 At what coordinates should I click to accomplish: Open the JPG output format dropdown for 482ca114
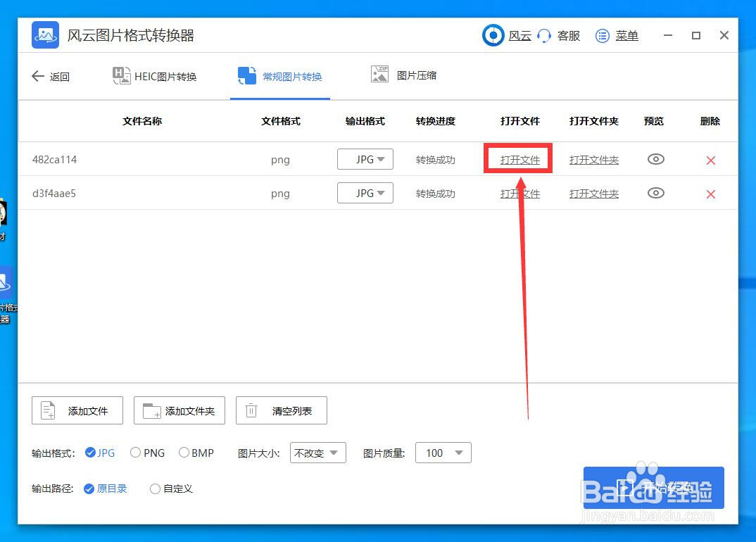click(x=365, y=159)
